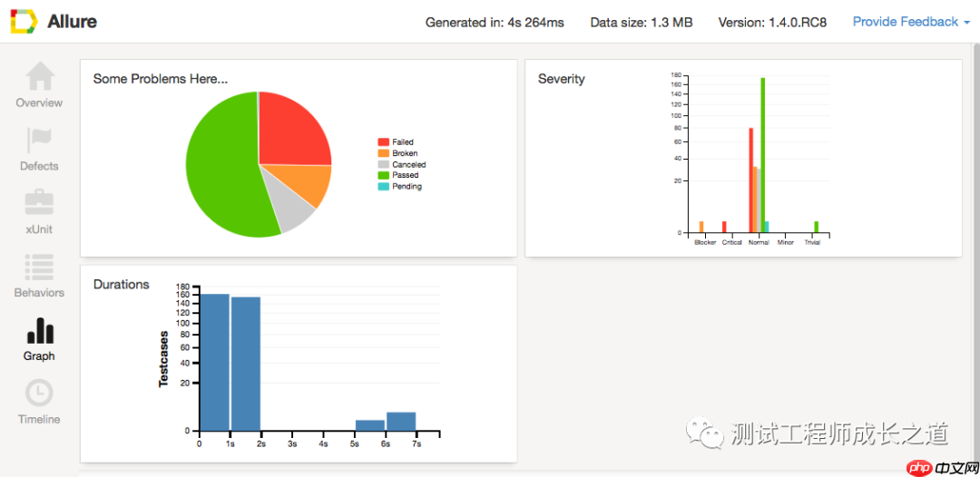Click the green Trivial severity bar
Screen dimensions: 980x477
(817, 228)
